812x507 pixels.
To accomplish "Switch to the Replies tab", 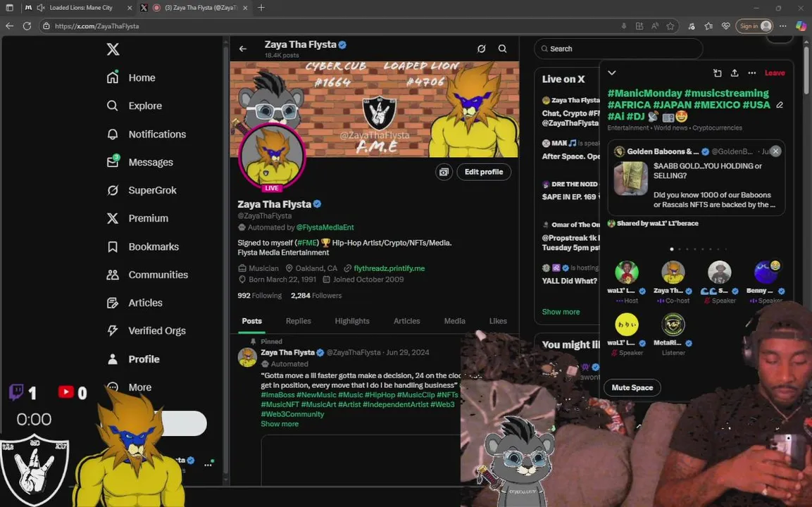I will (299, 321).
